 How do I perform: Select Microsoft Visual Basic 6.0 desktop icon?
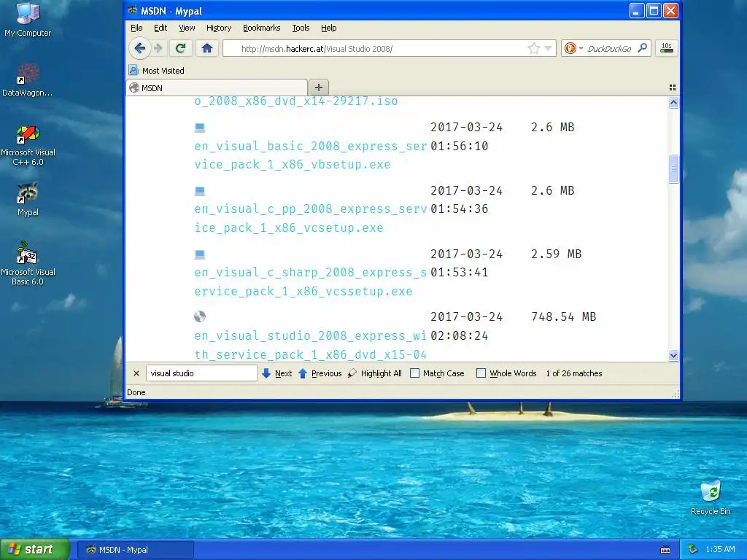(x=28, y=264)
